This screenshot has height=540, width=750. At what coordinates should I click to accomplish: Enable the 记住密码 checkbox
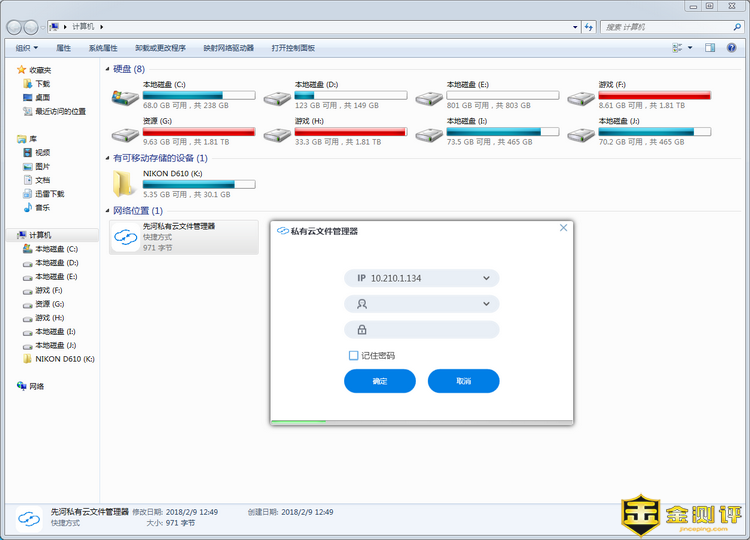[x=354, y=355]
